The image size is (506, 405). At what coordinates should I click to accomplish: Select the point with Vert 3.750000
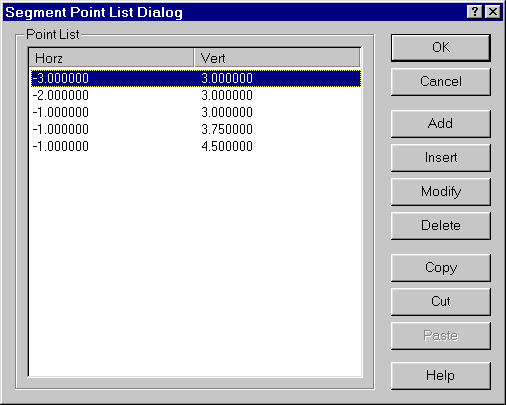(x=196, y=129)
